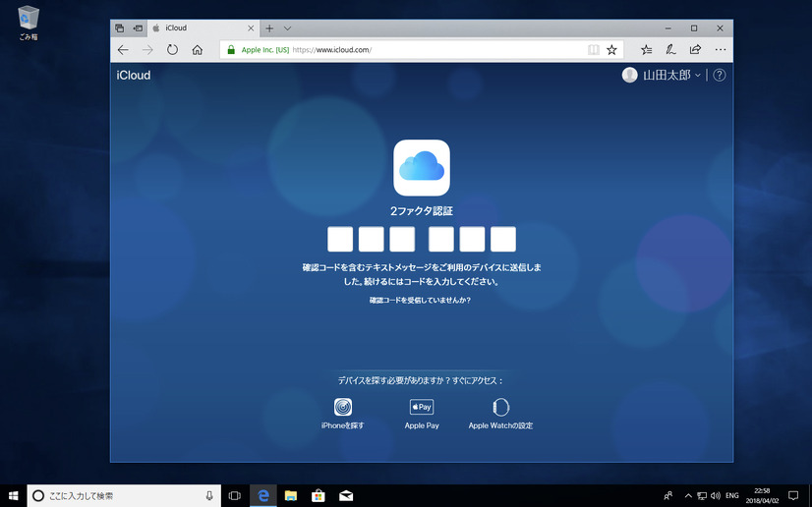Screen dimensions: 812x507
Task: Open Task View on taskbar
Action: [x=235, y=495]
